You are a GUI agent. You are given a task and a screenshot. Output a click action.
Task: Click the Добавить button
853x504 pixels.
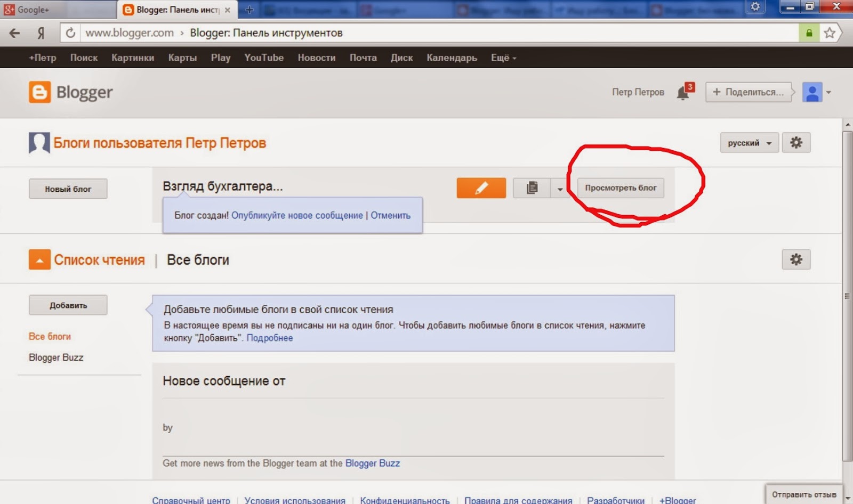(68, 305)
